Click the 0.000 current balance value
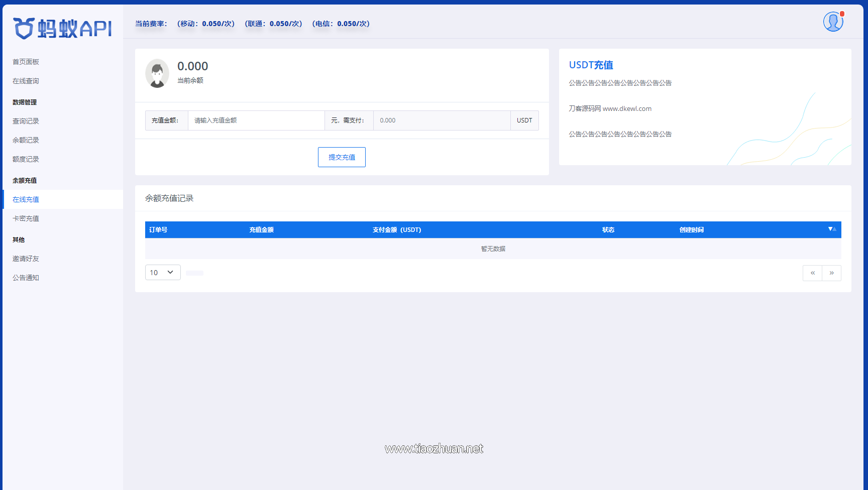 click(x=193, y=66)
